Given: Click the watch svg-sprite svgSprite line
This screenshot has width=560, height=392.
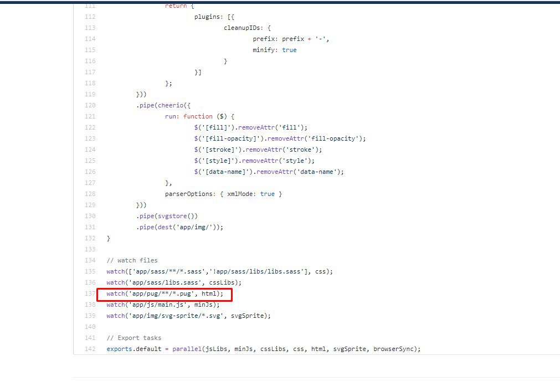Looking at the screenshot, I should point(188,316).
